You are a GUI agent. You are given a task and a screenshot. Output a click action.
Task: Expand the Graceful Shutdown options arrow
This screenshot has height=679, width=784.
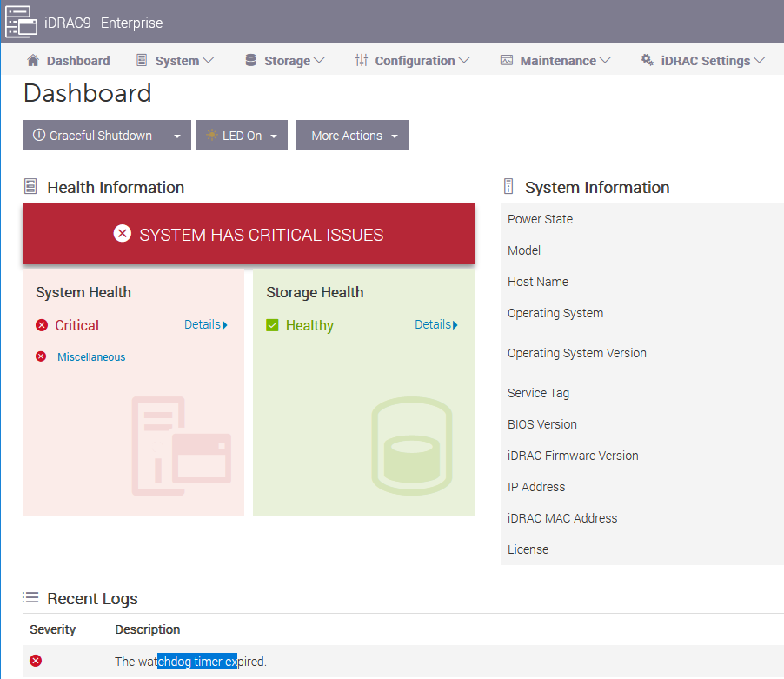pyautogui.click(x=177, y=135)
